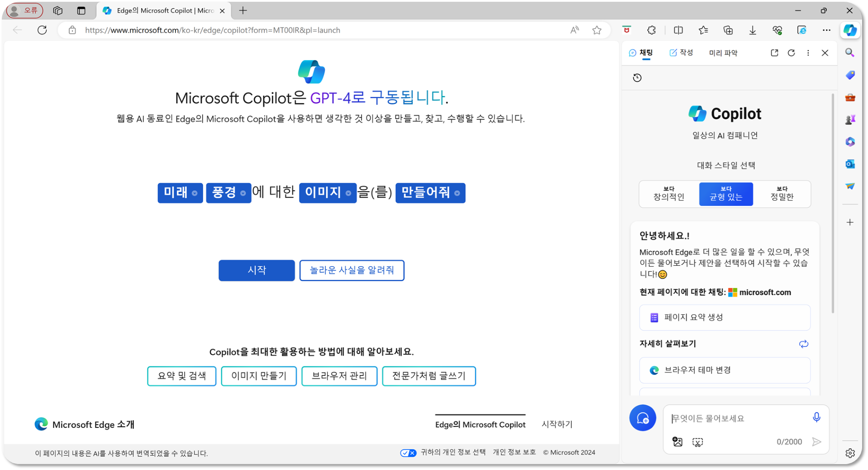
Task: Open a new tab with plus button
Action: [243, 10]
